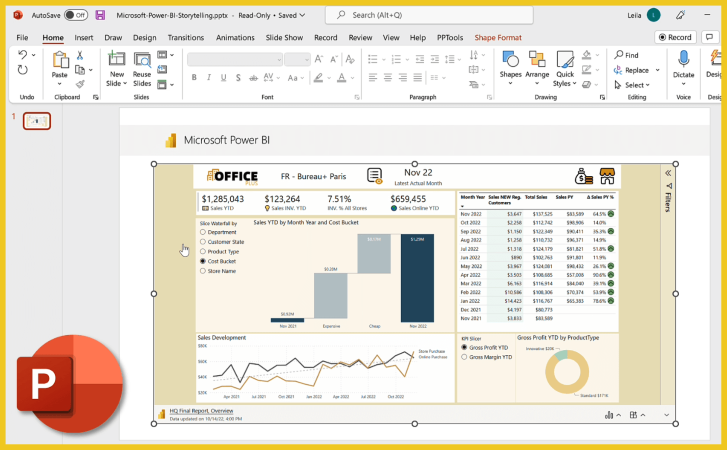Switch to the Insert tab
This screenshot has width=727, height=450.
[x=84, y=37]
